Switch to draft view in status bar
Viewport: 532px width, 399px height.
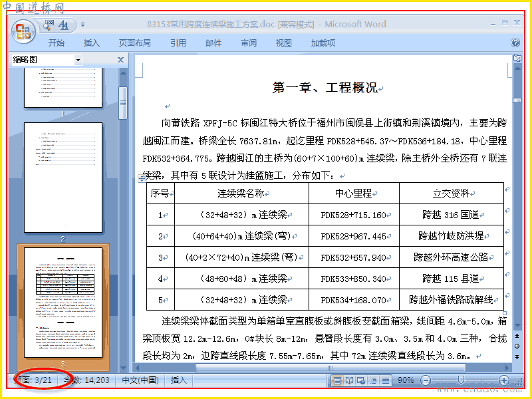(x=385, y=380)
